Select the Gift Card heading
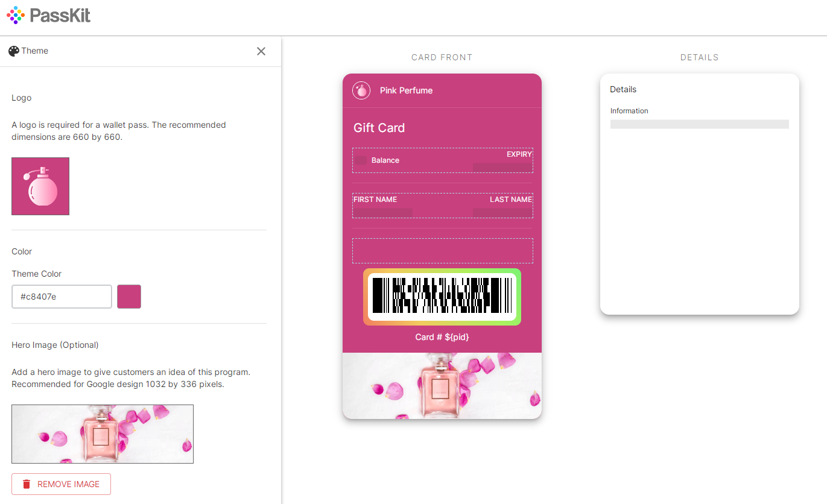This screenshot has height=504, width=827. tap(379, 128)
